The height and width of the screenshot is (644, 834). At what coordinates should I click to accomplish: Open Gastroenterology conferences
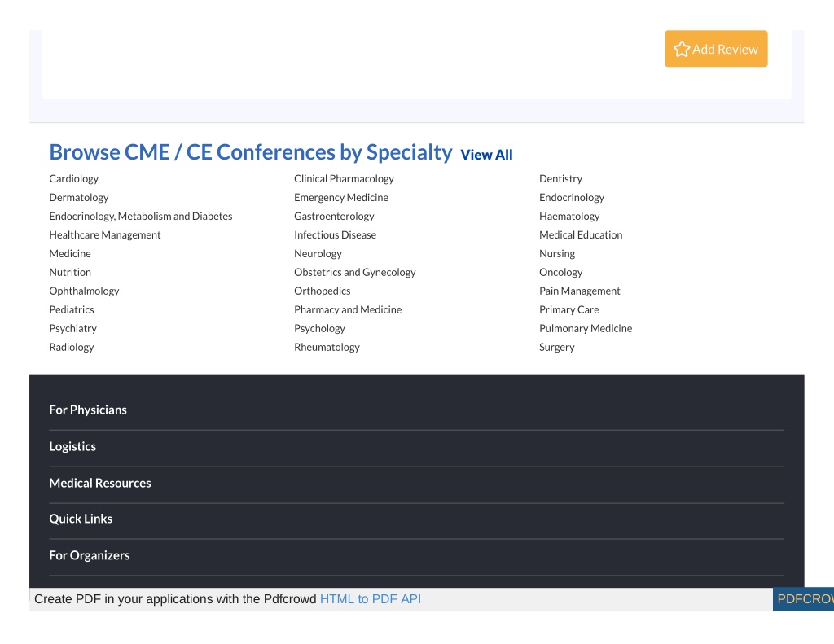334,216
